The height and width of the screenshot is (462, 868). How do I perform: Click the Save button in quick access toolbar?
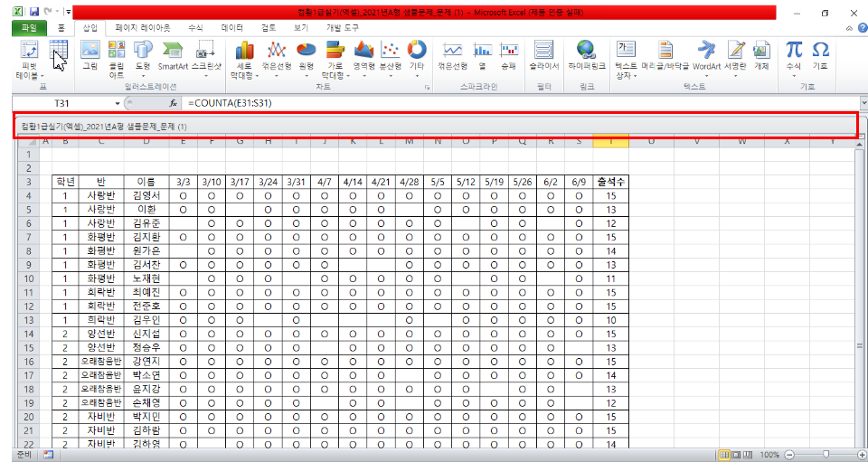tap(33, 12)
